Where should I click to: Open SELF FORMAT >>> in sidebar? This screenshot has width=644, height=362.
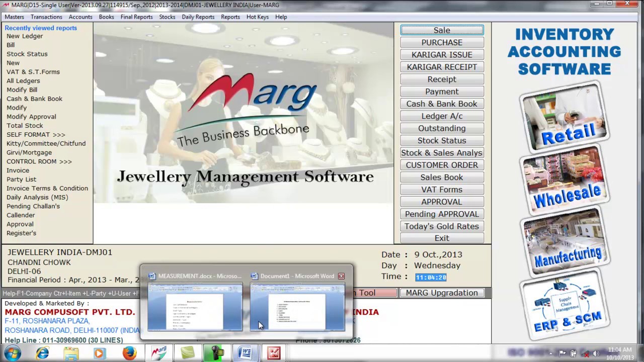pyautogui.click(x=36, y=135)
